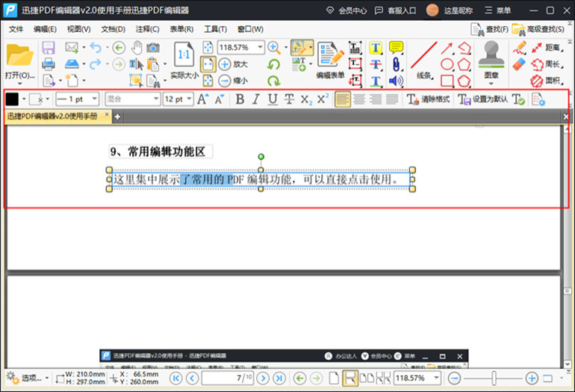Take a snapshot with the camera icon

pyautogui.click(x=153, y=48)
